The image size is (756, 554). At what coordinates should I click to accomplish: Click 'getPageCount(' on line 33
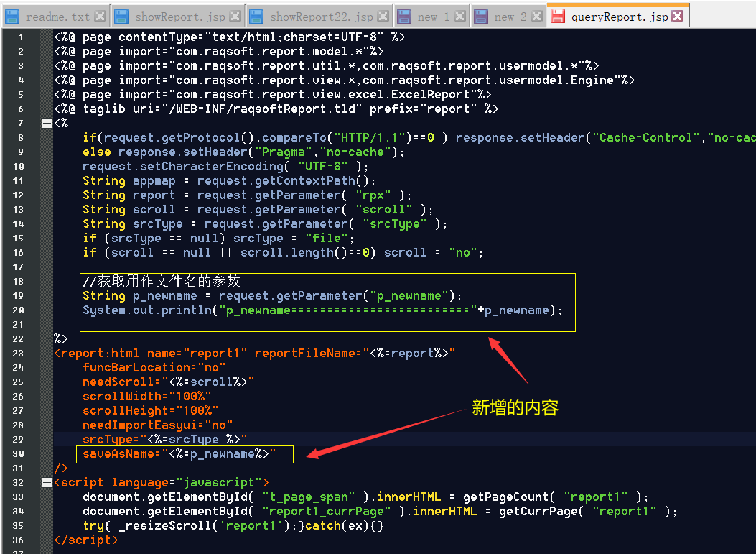tap(510, 497)
